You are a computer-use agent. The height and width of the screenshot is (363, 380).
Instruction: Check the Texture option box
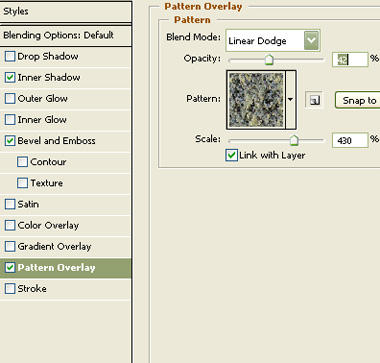tap(22, 183)
